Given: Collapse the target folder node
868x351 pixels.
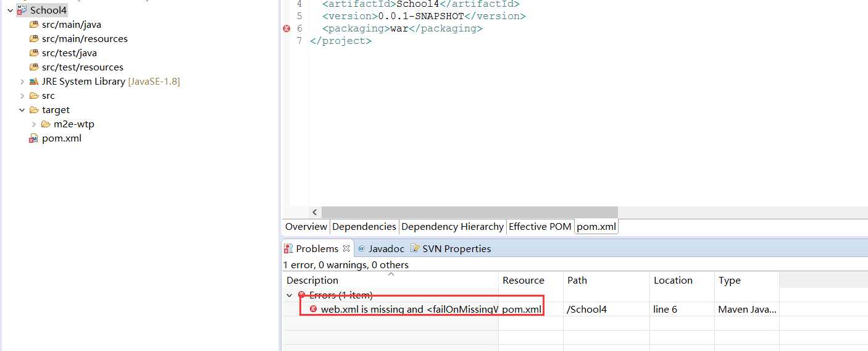Looking at the screenshot, I should (22, 110).
